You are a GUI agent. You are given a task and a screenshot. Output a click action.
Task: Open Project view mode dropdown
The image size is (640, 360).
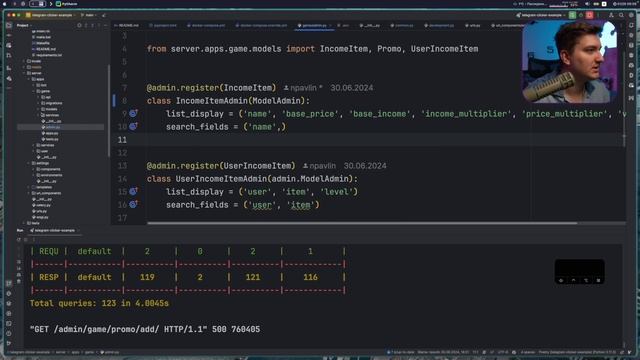coord(24,25)
